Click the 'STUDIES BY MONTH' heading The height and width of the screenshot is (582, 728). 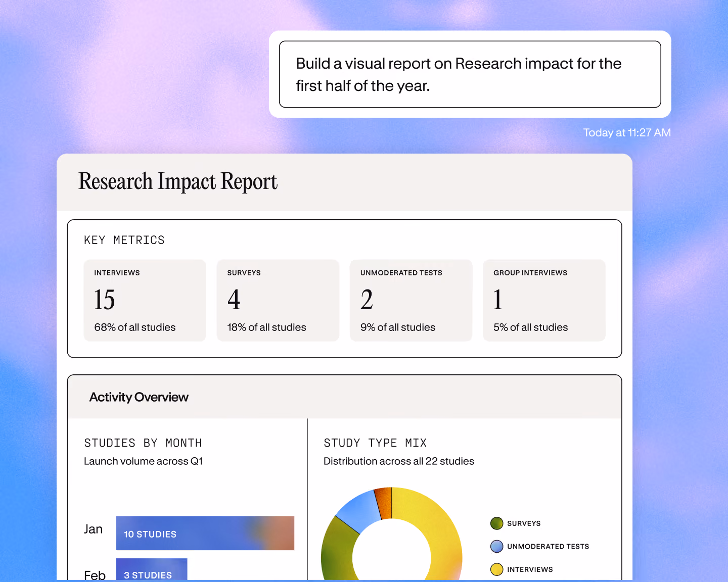tap(143, 443)
